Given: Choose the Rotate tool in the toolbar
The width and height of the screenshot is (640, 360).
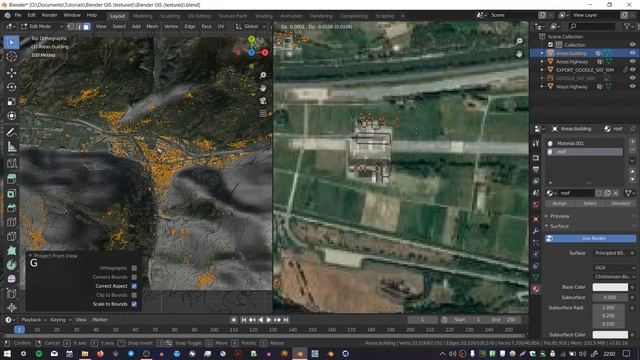Looking at the screenshot, I should coord(11,87).
